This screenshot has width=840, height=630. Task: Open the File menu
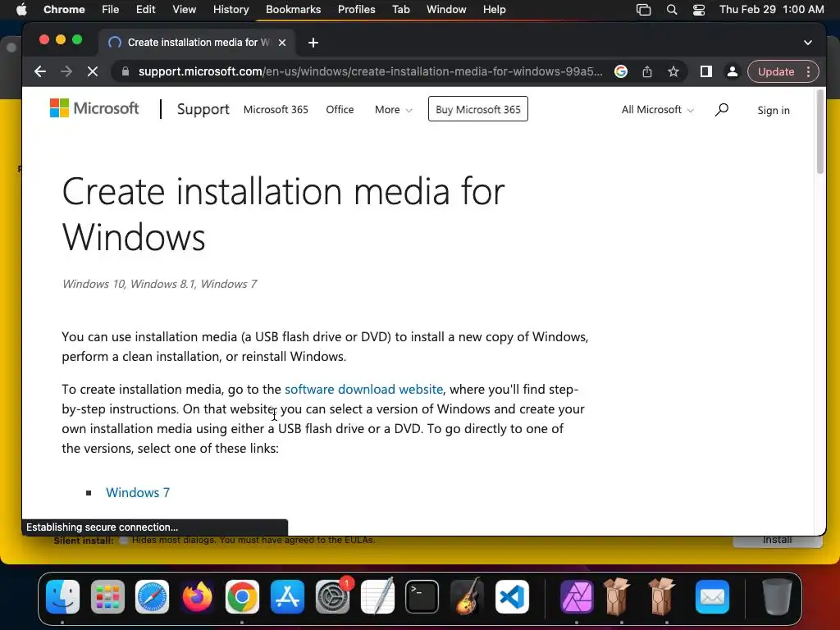point(111,10)
